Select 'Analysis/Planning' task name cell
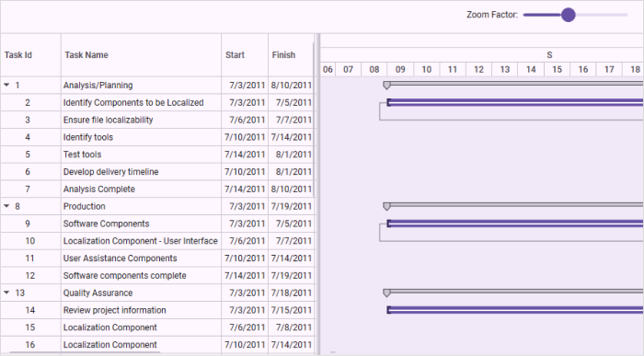This screenshot has height=356, width=644. (141, 85)
